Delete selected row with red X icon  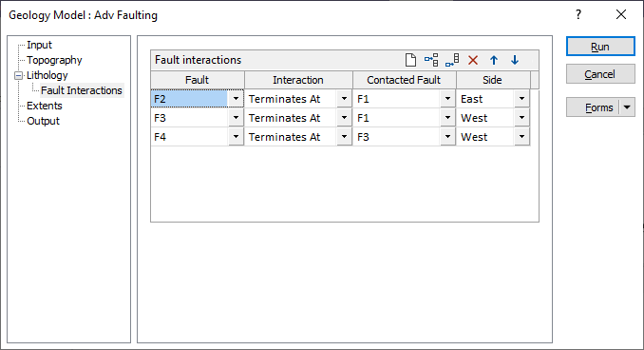pos(473,61)
